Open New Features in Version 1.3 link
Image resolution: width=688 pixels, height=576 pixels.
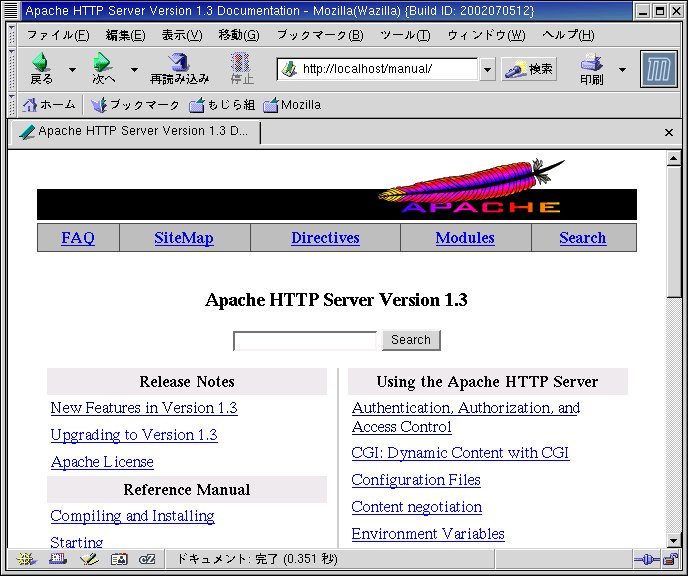pos(144,408)
